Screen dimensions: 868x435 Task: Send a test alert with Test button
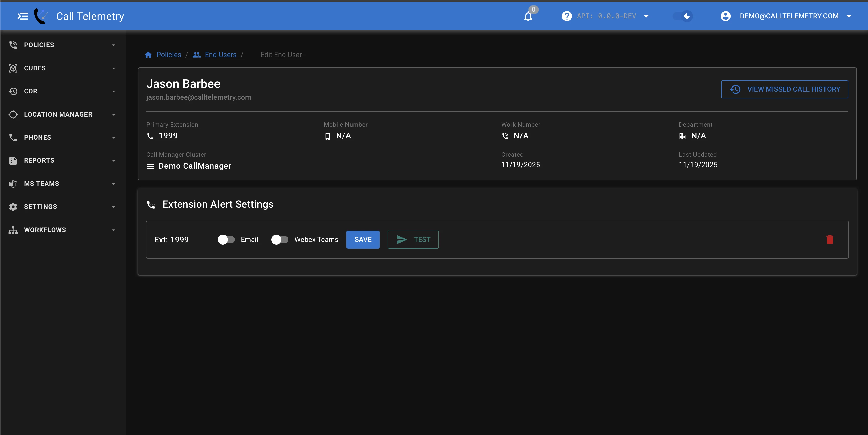413,239
